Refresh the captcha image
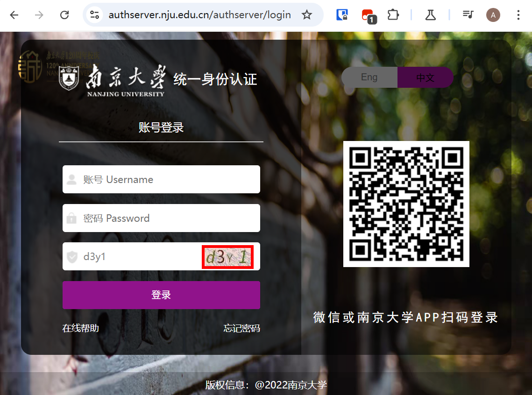 [x=227, y=257]
